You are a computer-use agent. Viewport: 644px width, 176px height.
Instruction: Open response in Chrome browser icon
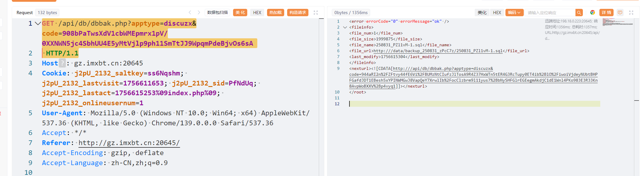(592, 12)
